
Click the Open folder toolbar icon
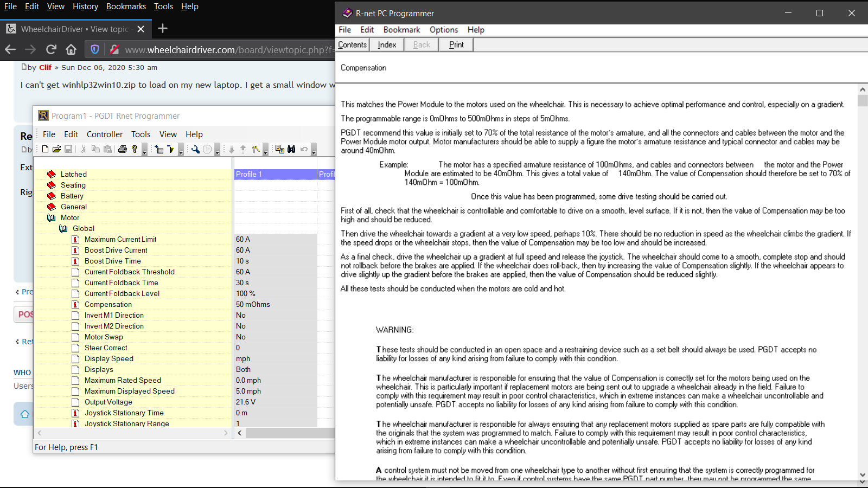(x=56, y=149)
